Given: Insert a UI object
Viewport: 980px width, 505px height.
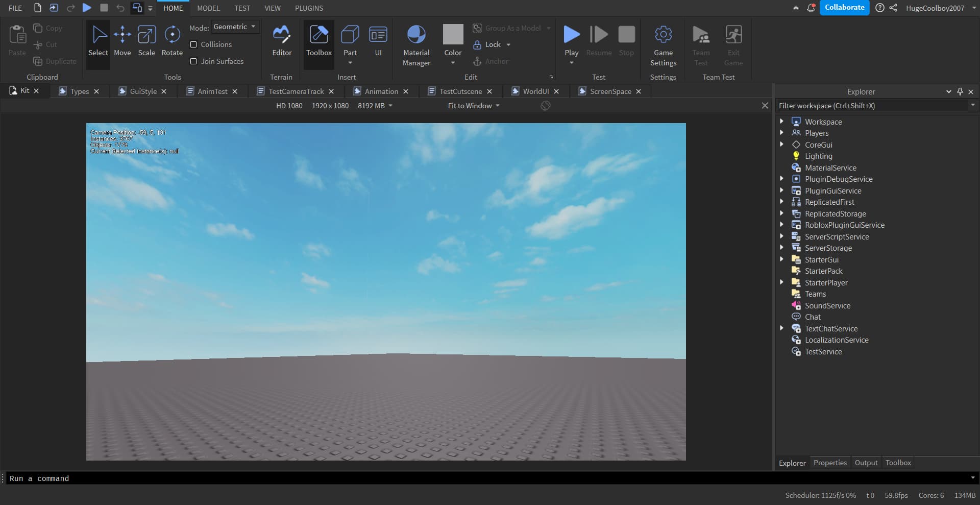Looking at the screenshot, I should (x=378, y=41).
